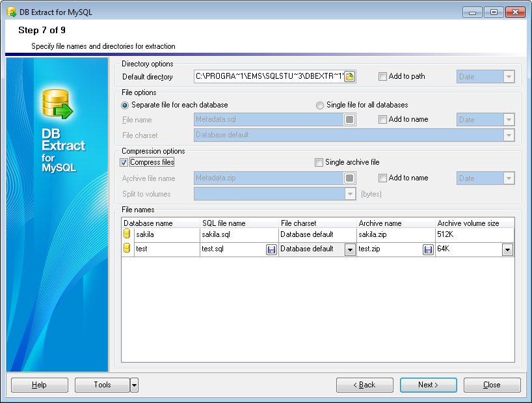This screenshot has height=403, width=532.
Task: Click the browse folder icon for Default directory
Action: (x=349, y=76)
